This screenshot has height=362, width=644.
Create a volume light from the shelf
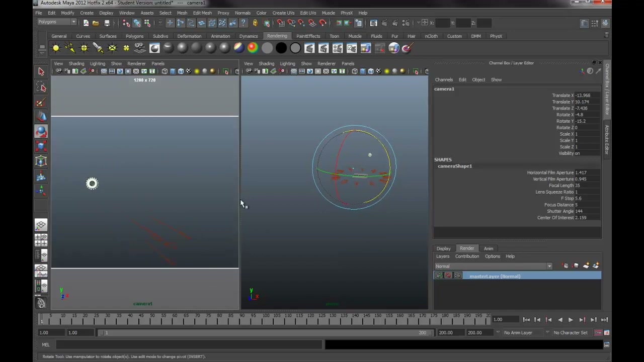point(126,48)
